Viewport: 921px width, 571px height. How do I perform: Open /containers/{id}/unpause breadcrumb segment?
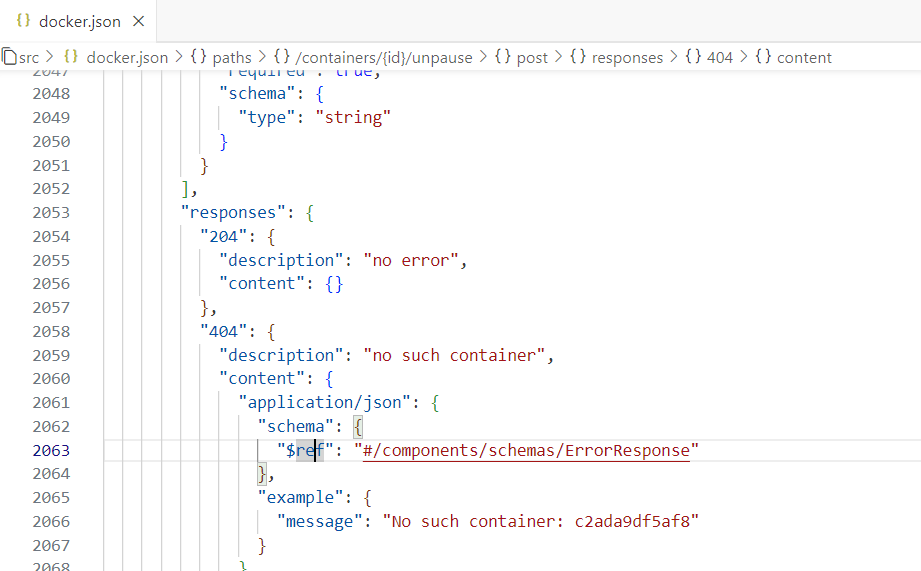[x=384, y=58]
